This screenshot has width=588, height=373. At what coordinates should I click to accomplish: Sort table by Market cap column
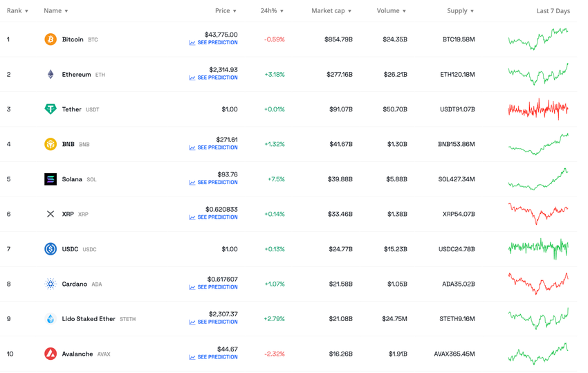coord(331,10)
